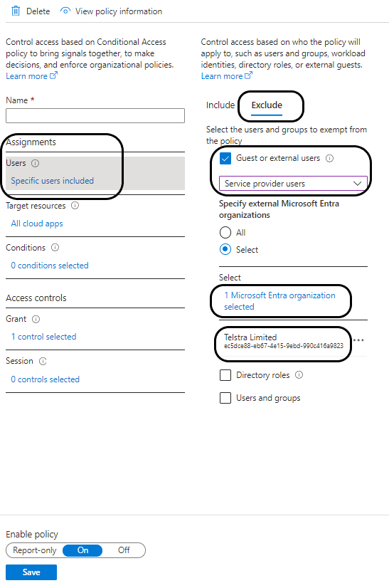The width and height of the screenshot is (389, 588).
Task: Click into the Name text field
Action: click(95, 115)
